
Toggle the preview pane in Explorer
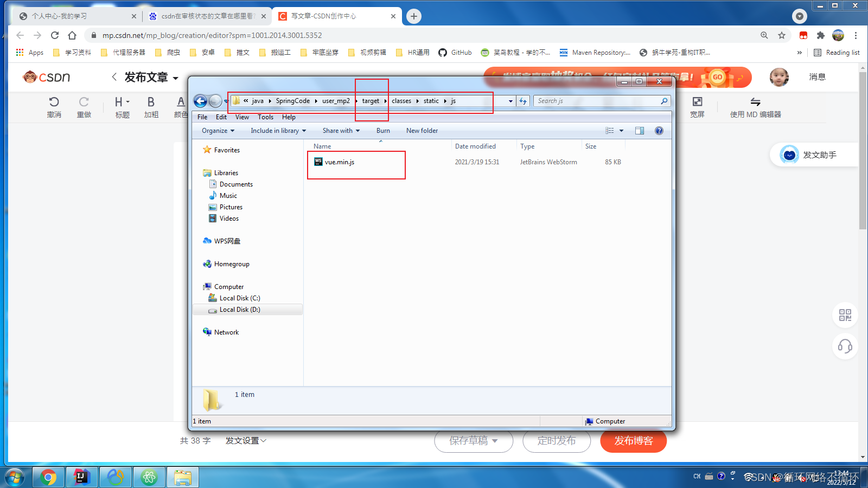coord(639,130)
